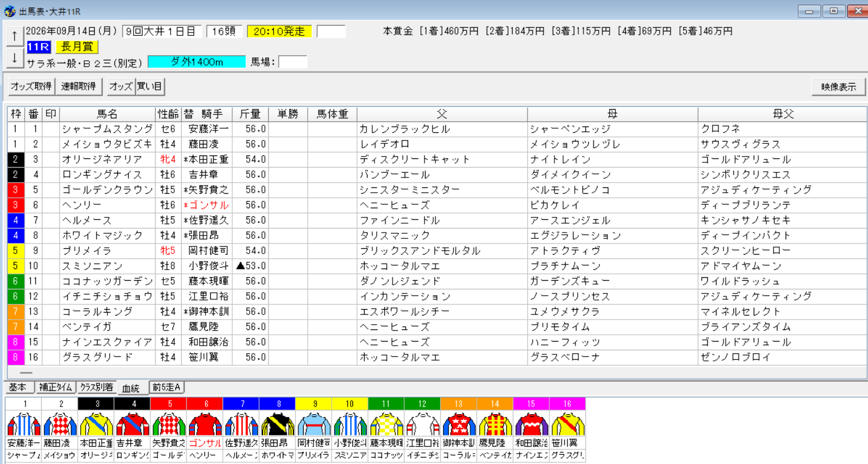
Task: Select horse ホワイトマジック
Action: [102, 235]
